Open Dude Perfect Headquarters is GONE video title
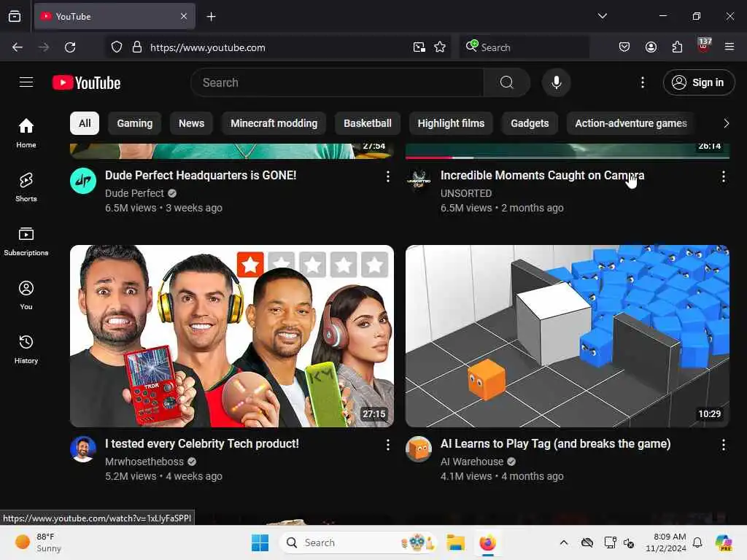This screenshot has height=560, width=747. pyautogui.click(x=201, y=175)
